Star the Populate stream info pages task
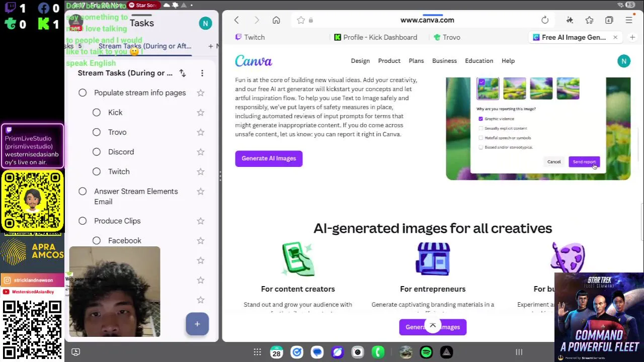The image size is (644, 362). tap(201, 93)
